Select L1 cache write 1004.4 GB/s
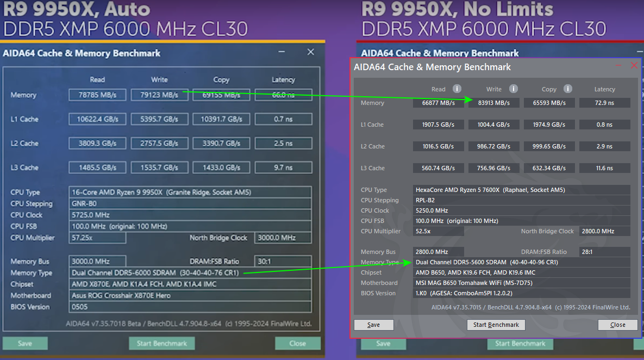Screen dimensions: 644x360 click(493, 125)
